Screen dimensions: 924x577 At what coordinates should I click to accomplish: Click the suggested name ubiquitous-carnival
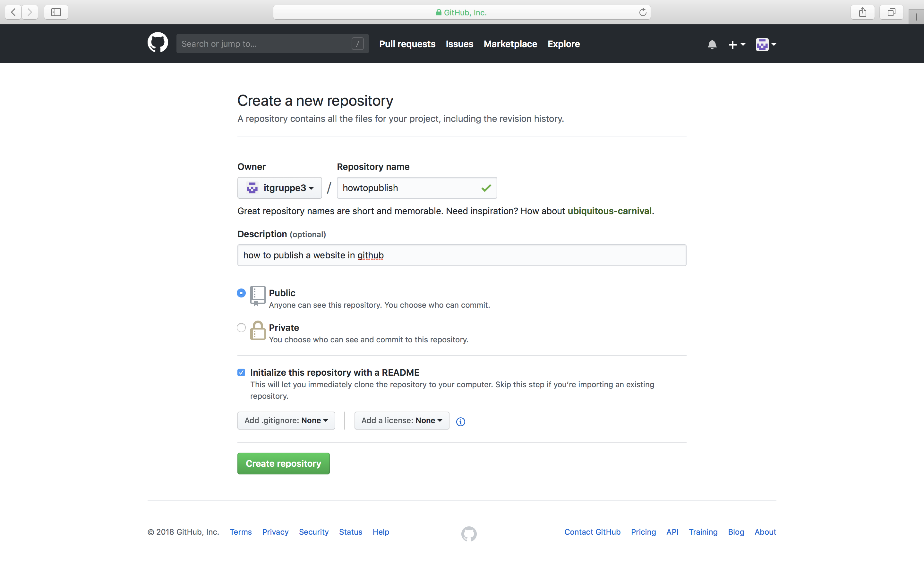[x=610, y=211]
